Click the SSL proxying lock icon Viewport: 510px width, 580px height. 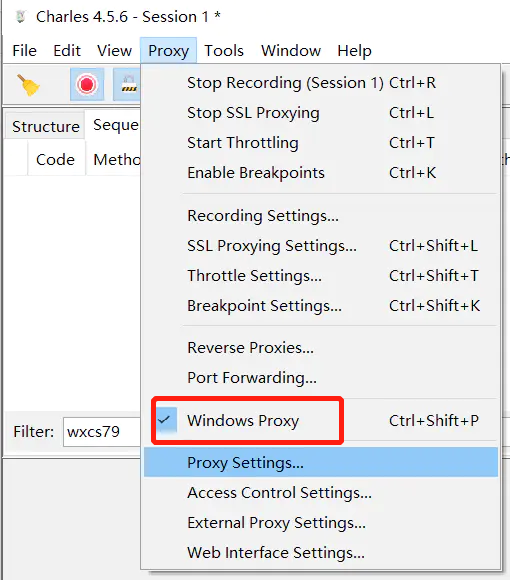[x=127, y=84]
